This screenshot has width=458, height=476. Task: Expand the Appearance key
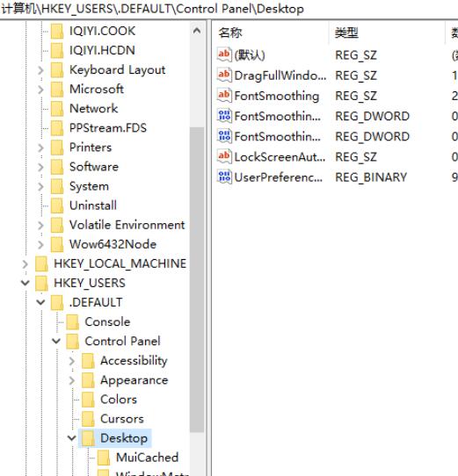tap(72, 380)
